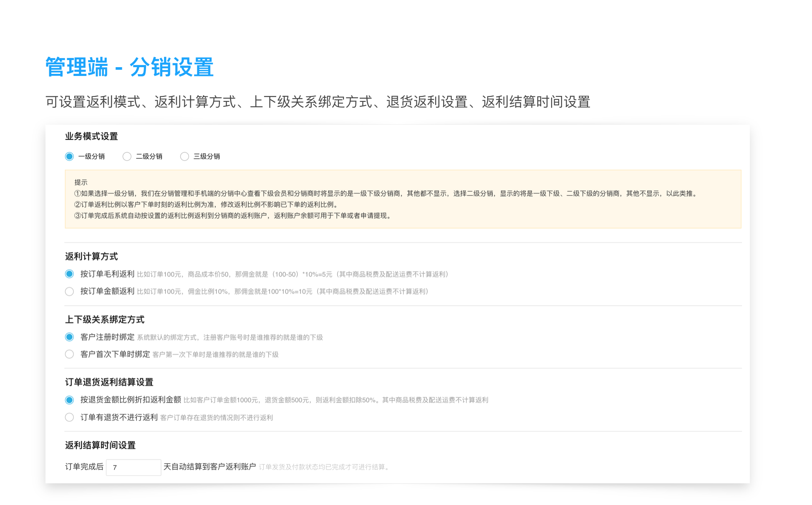This screenshot has height=505, width=812.
Task: Click the 提示 heading in yellow notice box
Action: click(81, 182)
